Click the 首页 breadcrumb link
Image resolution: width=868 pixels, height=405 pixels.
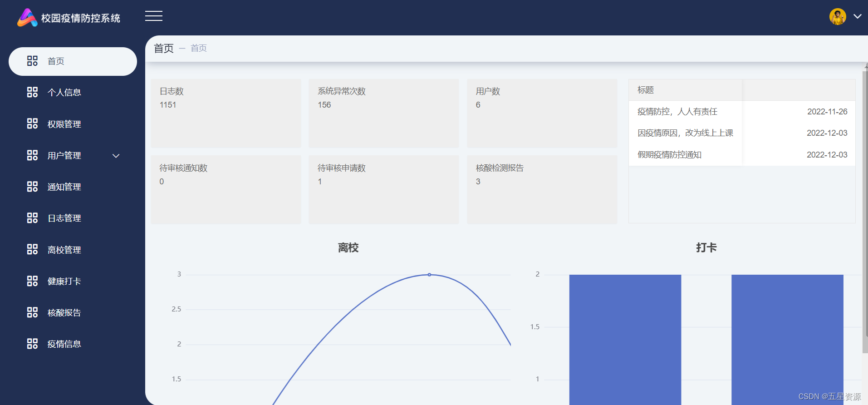coord(199,48)
